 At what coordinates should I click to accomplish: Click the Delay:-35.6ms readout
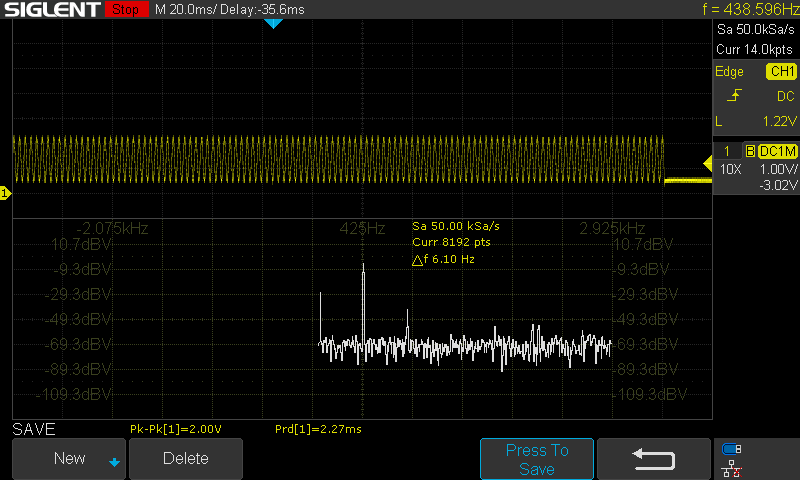(x=262, y=10)
